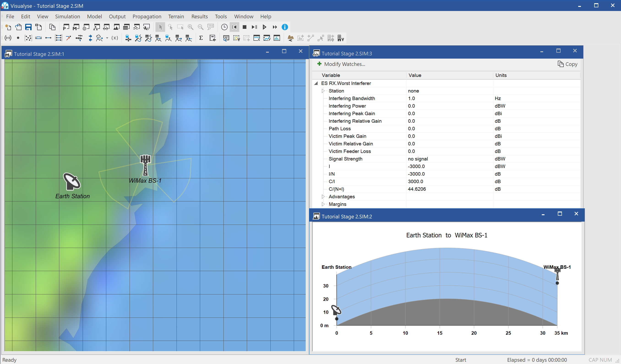Screen dimensions: 621x364
Task: Reset simulation to start
Action: click(234, 27)
